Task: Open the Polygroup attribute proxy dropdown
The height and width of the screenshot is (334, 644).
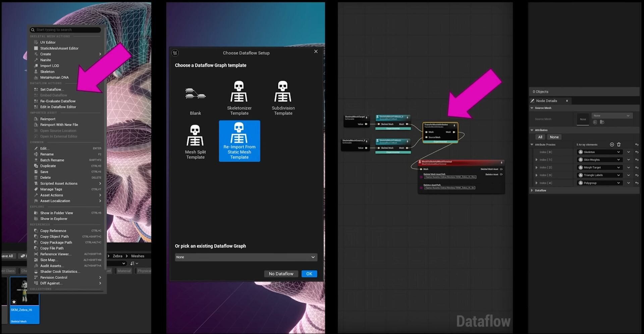Action: (599, 183)
